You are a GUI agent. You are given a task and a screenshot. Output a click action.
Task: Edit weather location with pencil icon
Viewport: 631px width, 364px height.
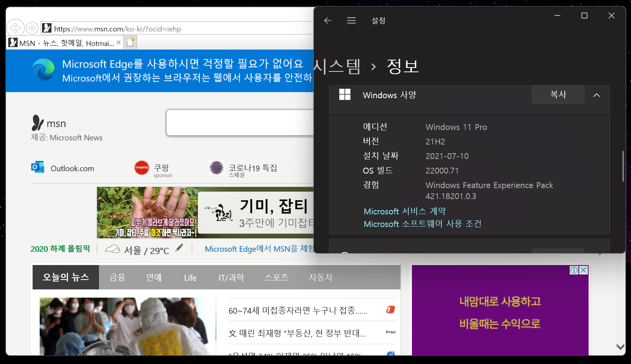[x=179, y=247]
